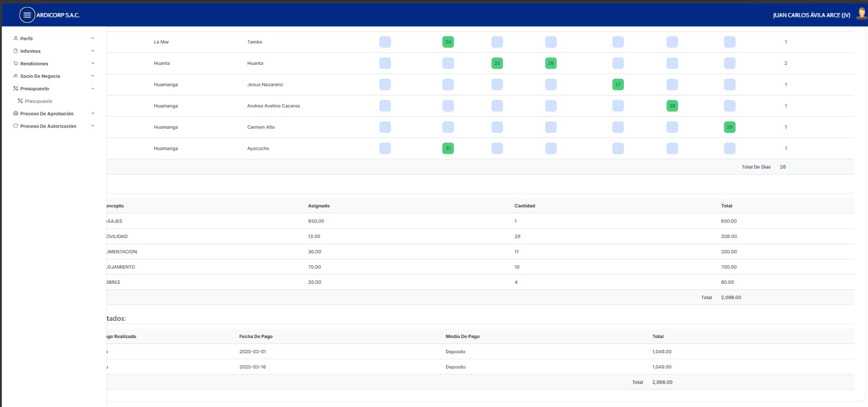Toggle green day 24 box for Tambo
Image resolution: width=868 pixels, height=407 pixels.
tap(448, 42)
